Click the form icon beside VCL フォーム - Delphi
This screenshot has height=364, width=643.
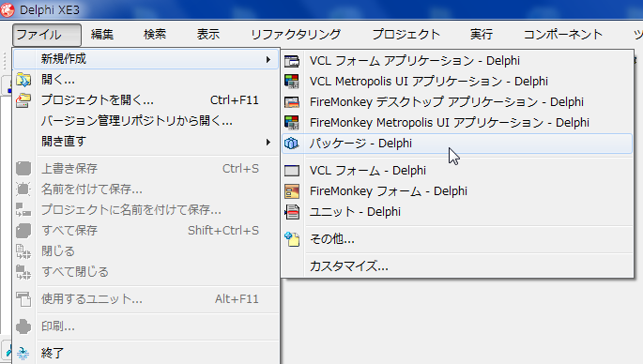coord(292,170)
